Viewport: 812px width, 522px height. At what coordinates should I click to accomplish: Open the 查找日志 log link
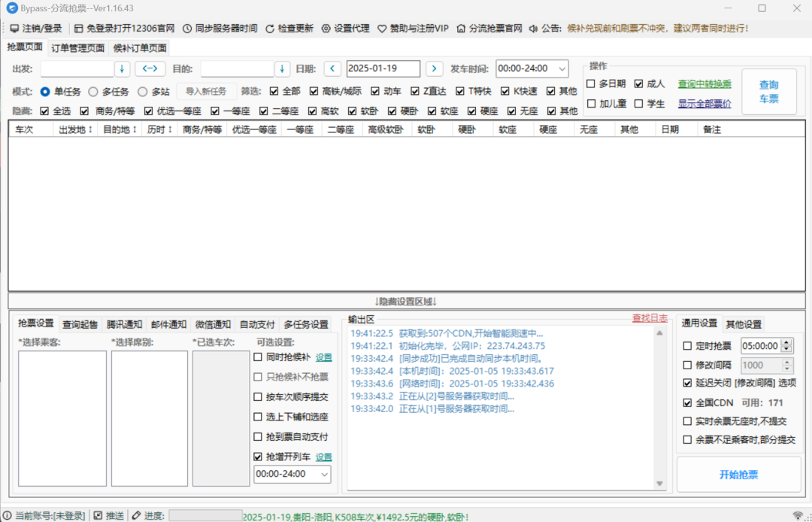(649, 318)
